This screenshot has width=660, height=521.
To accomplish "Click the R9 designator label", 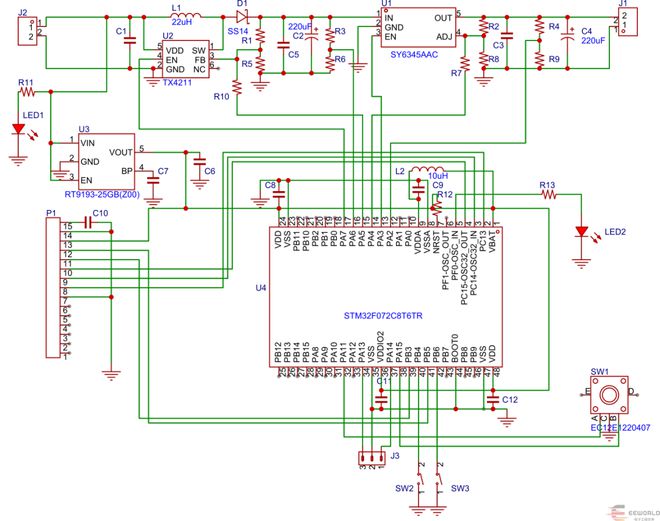I will coord(554,59).
